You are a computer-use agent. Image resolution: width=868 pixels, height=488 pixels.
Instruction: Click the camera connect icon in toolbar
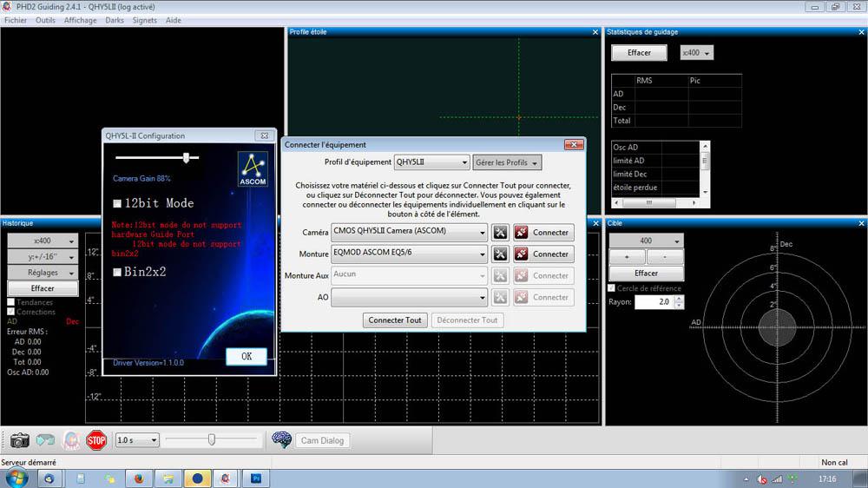click(19, 440)
